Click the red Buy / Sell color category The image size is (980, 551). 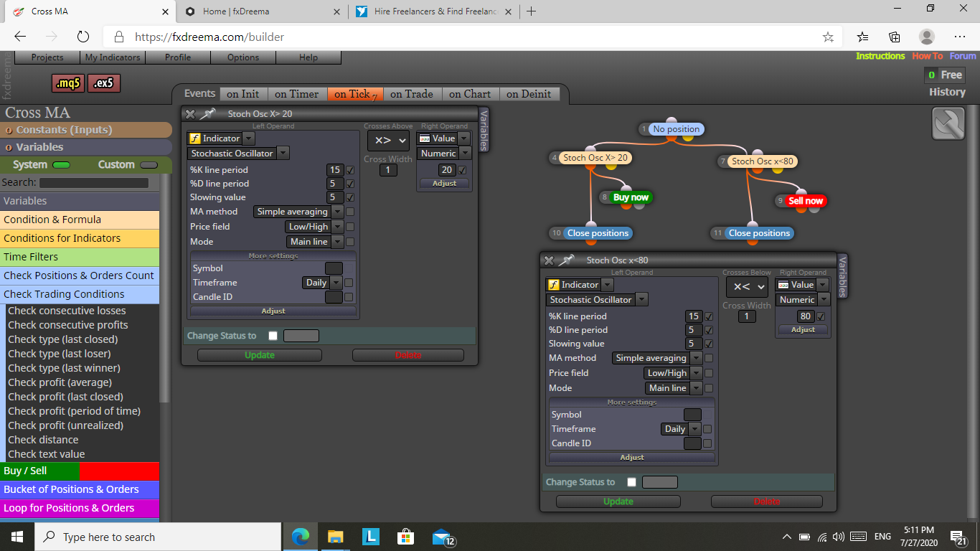[x=119, y=471]
